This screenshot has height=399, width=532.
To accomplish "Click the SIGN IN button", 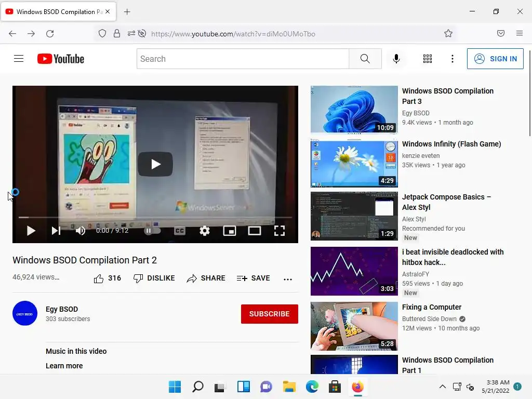I will click(495, 59).
